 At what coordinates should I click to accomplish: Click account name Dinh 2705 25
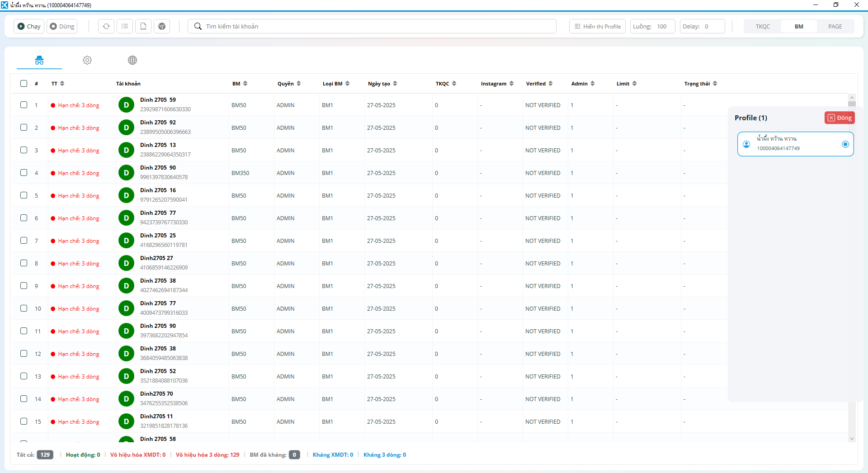tap(158, 236)
